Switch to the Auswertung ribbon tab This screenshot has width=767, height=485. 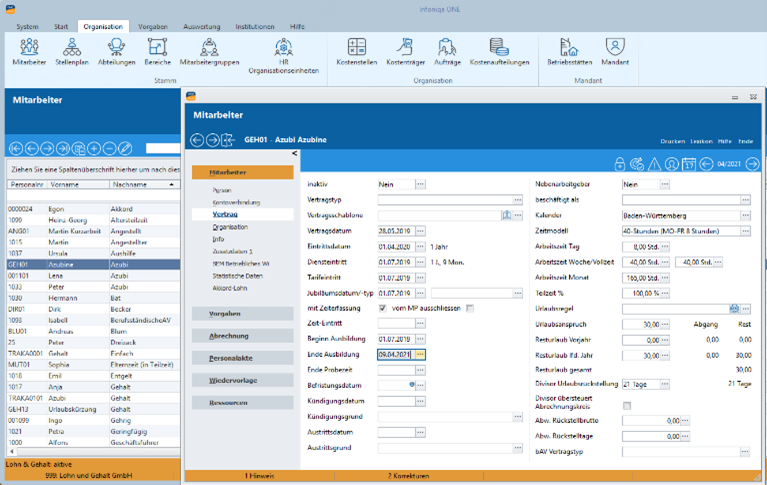[202, 26]
